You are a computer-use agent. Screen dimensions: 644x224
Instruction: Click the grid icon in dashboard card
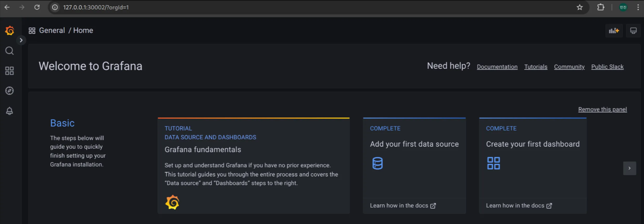click(x=494, y=163)
